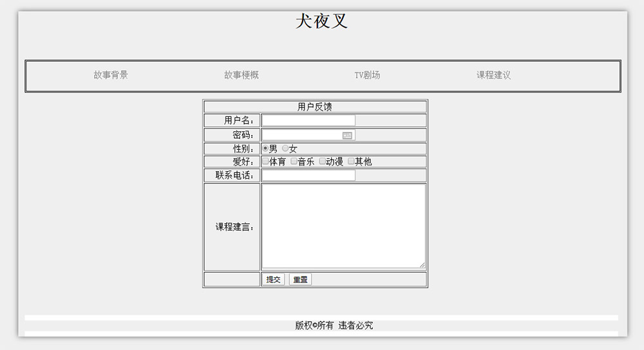
Task: Enable the 其他 hobby checkbox
Action: tap(351, 161)
